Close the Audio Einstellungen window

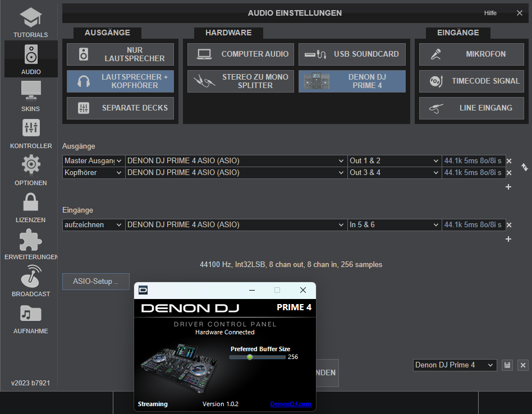pyautogui.click(x=520, y=13)
